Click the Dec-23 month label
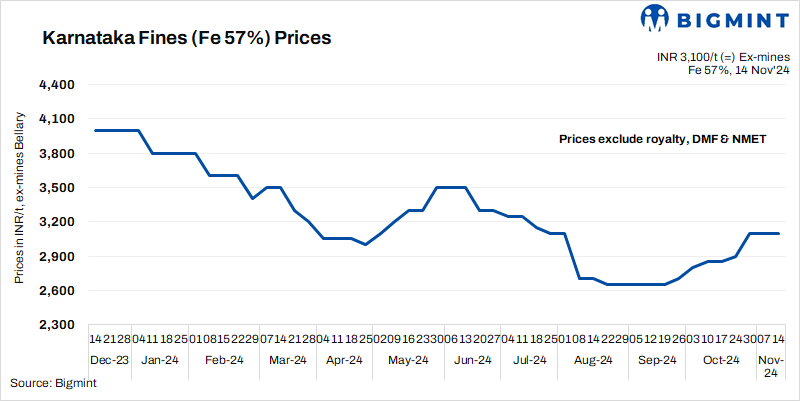 [108, 360]
